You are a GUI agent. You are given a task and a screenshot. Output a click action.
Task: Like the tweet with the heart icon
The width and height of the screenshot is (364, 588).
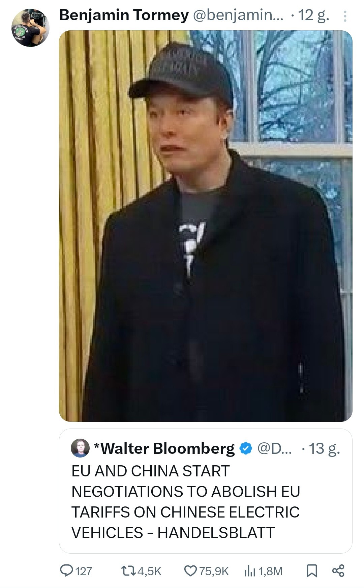coord(190,570)
